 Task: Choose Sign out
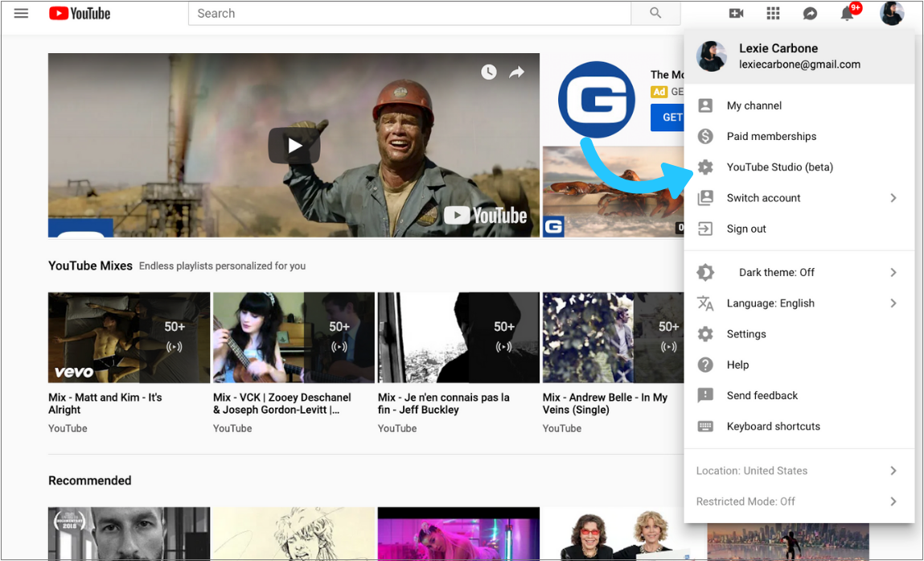pos(799,229)
